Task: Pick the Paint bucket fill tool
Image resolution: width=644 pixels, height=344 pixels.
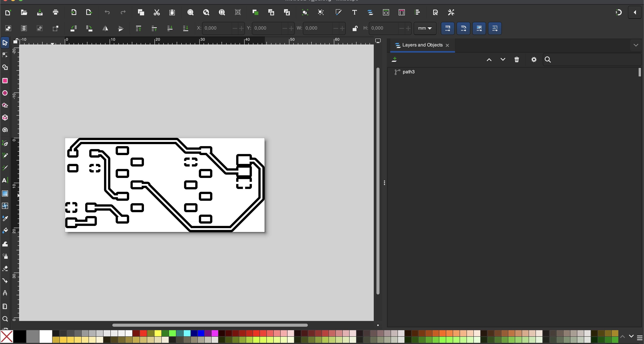Action: 5,231
